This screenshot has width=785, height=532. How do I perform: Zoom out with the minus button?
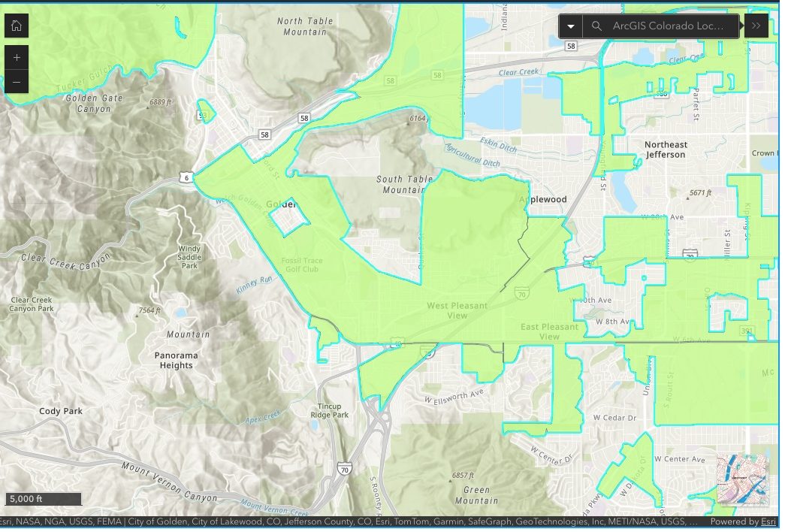[x=17, y=82]
